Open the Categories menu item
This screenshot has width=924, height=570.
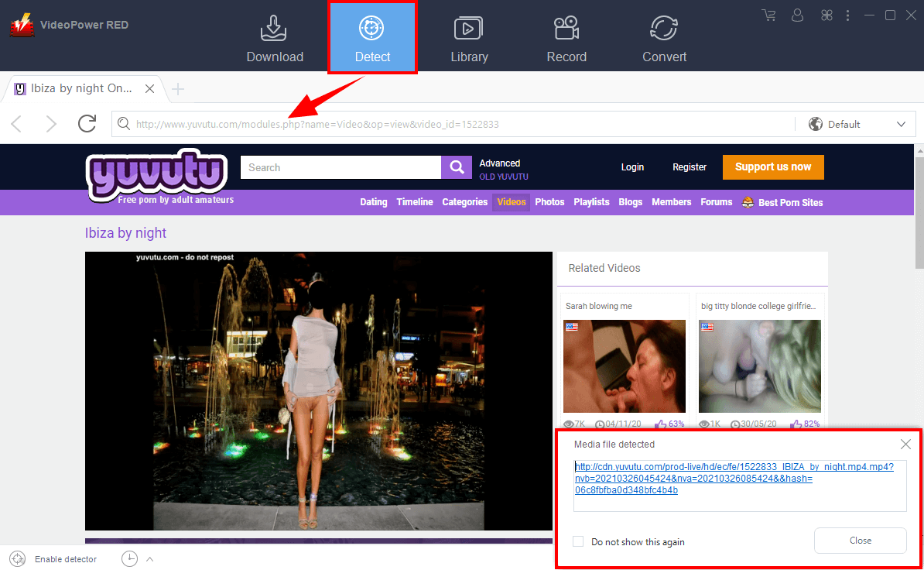click(465, 202)
